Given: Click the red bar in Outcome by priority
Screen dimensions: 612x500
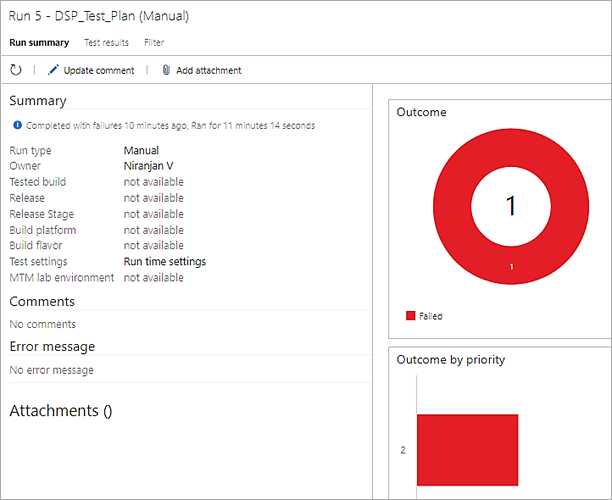Looking at the screenshot, I should [x=467, y=450].
